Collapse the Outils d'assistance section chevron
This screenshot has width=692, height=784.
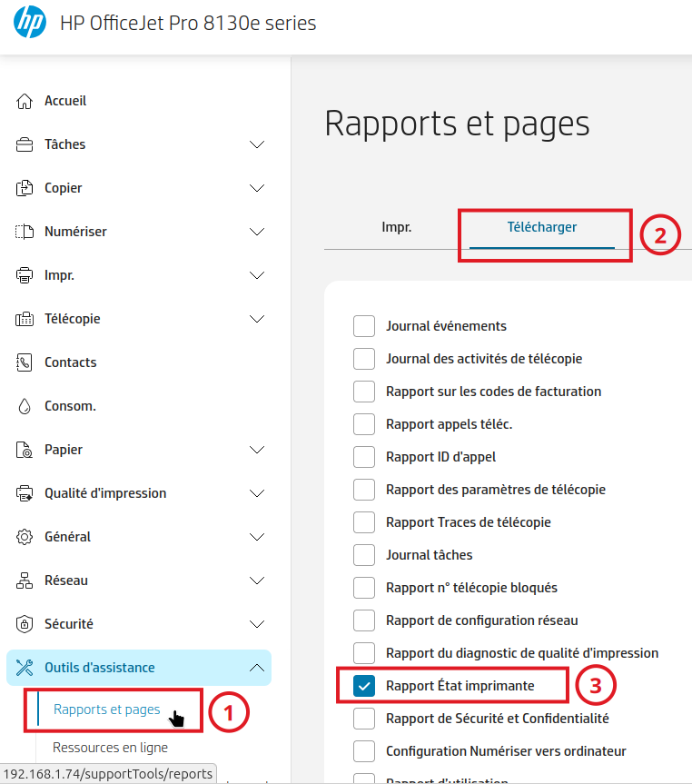[x=257, y=668]
